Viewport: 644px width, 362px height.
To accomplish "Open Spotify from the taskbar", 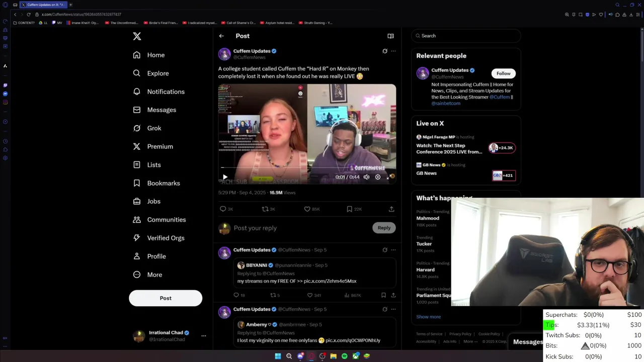I will pyautogui.click(x=344, y=356).
